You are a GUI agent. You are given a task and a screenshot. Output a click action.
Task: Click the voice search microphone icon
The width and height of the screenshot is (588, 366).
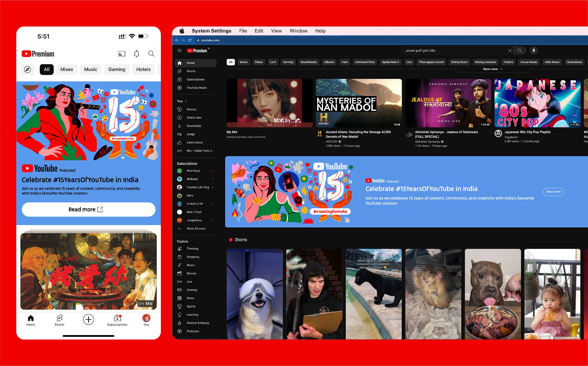[534, 51]
